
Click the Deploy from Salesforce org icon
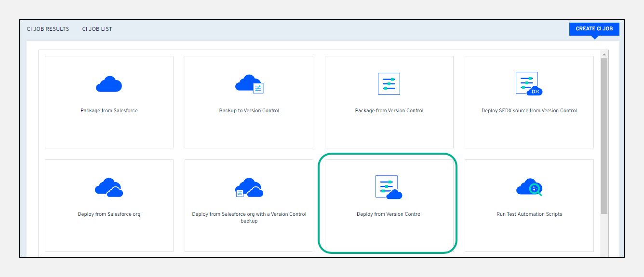point(109,187)
